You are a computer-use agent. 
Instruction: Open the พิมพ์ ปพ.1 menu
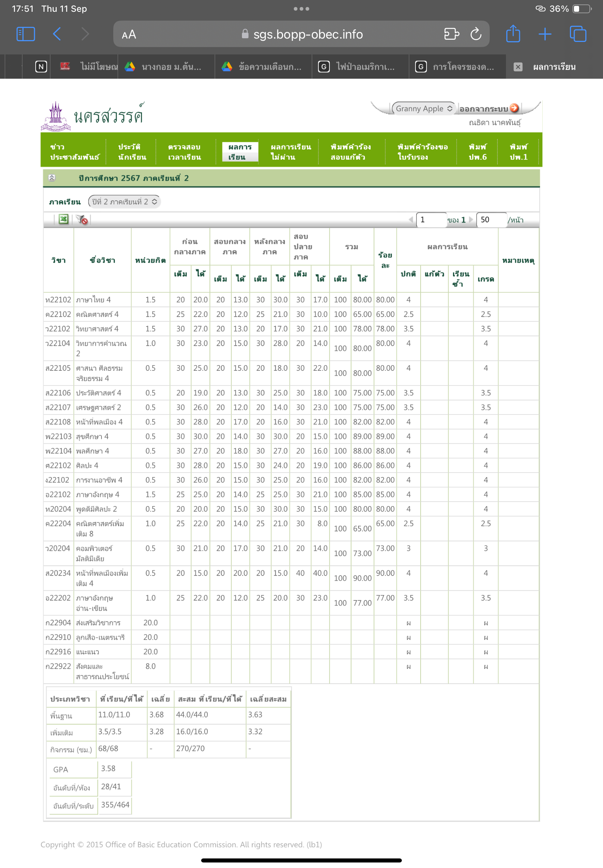pos(518,152)
